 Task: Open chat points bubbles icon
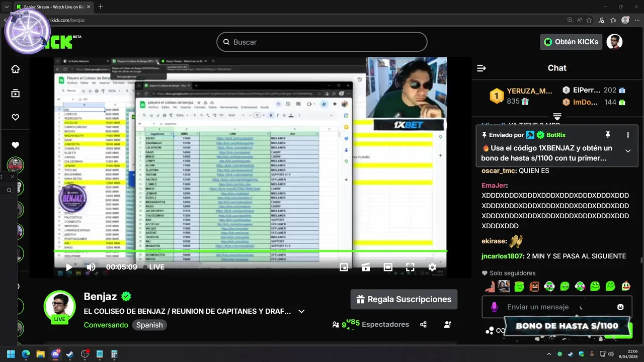[490, 330]
